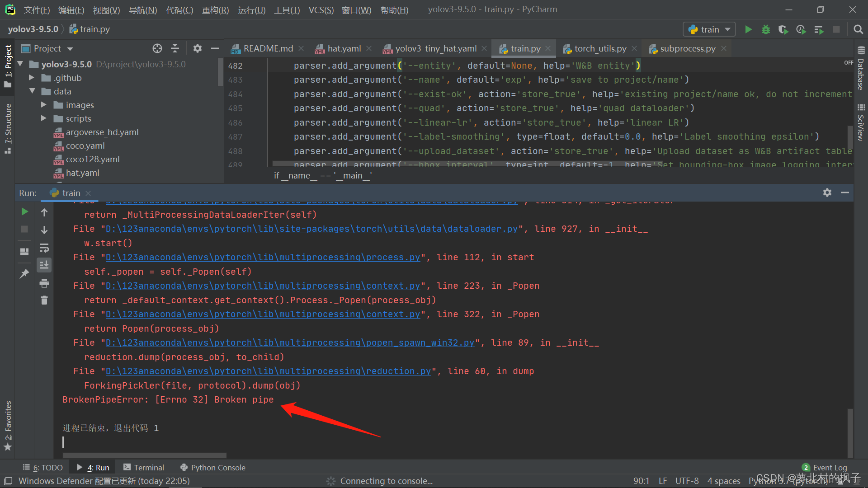868x488 pixels.
Task: Print the console output icon
Action: [44, 283]
